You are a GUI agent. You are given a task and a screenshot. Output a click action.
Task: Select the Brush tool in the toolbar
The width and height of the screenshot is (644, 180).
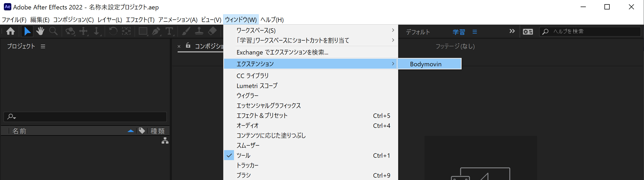tap(186, 31)
